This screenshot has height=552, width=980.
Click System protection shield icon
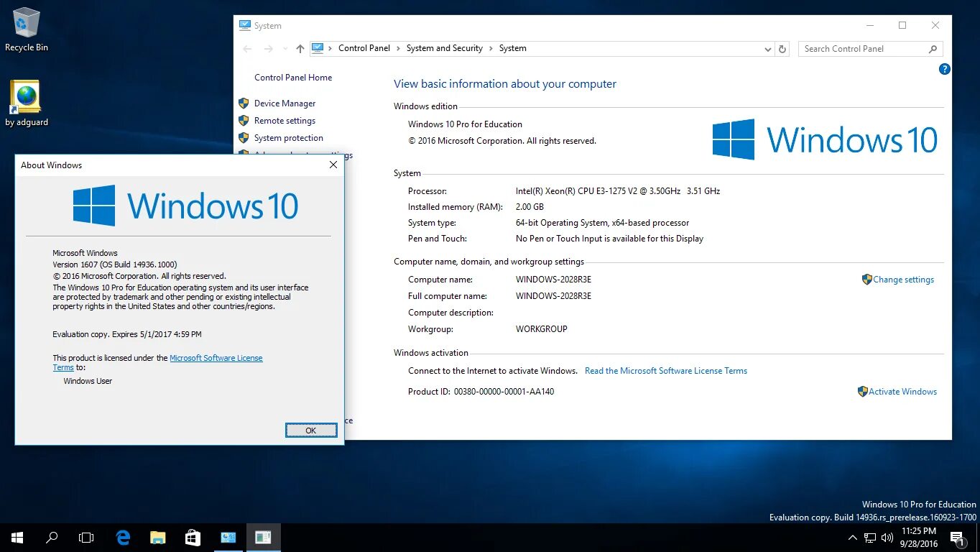coord(244,138)
